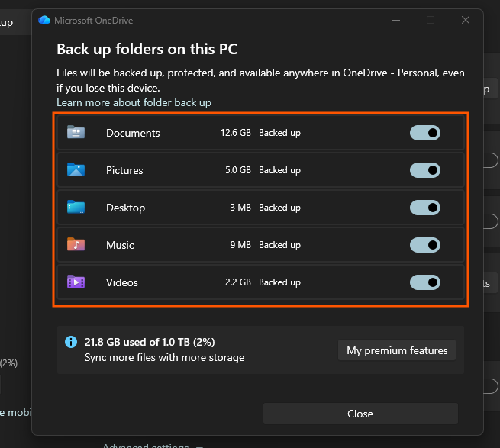The width and height of the screenshot is (500, 448).
Task: Toggle the Music folder backup switch
Action: (425, 245)
